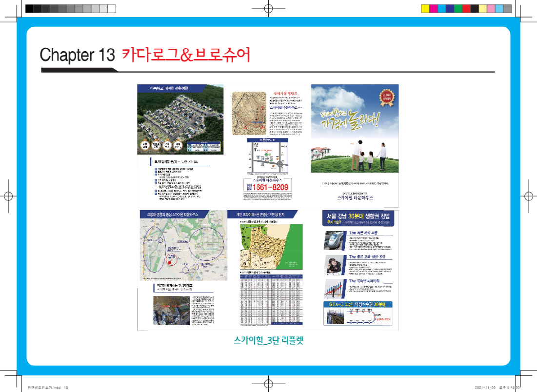Click the red 카다로그&브로슈어 title
Image resolution: width=537 pixels, height=392 pixels.
click(x=185, y=55)
